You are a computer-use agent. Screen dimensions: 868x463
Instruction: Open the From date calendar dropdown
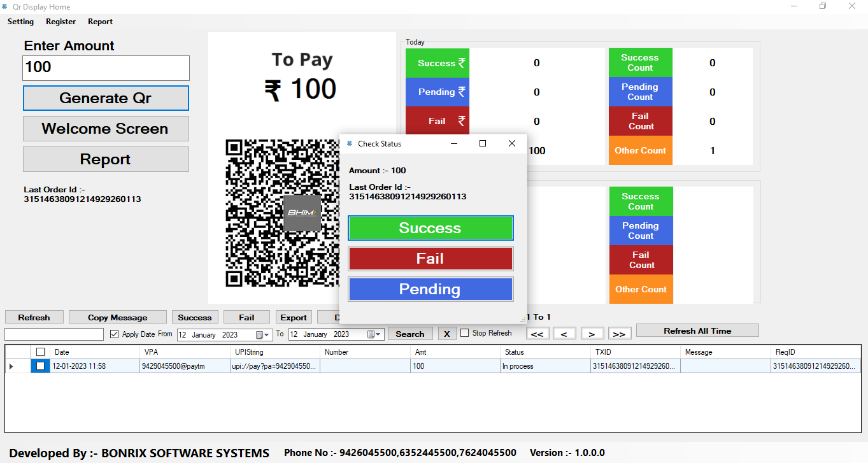click(x=260, y=335)
